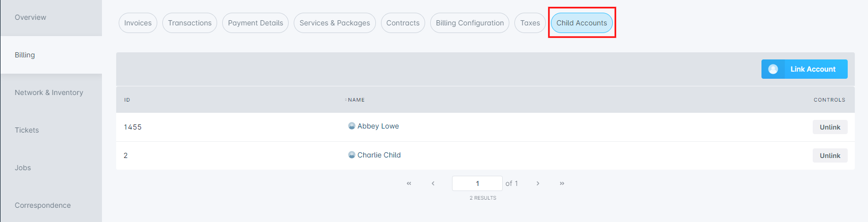
Task: Unlink the Abbey Lowe child account
Action: (830, 127)
